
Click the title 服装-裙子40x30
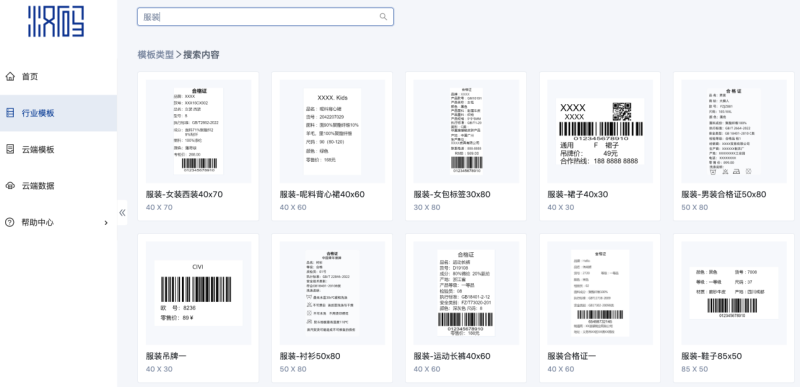[578, 194]
